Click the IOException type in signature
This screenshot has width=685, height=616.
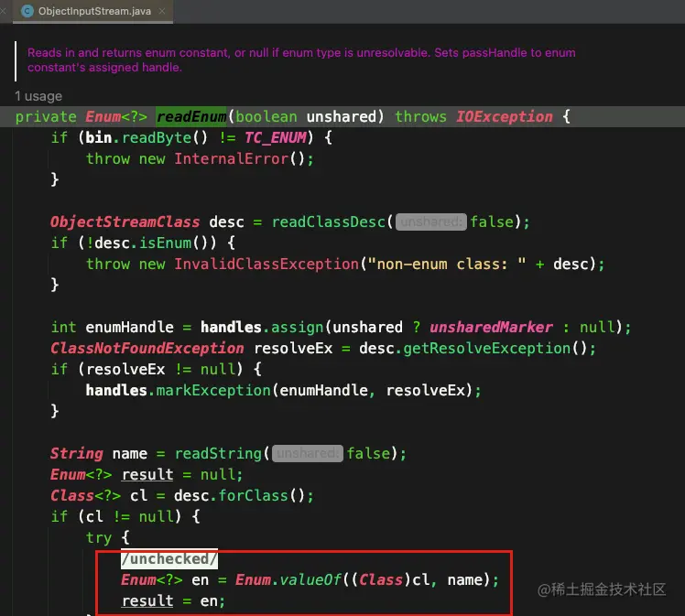pos(505,116)
